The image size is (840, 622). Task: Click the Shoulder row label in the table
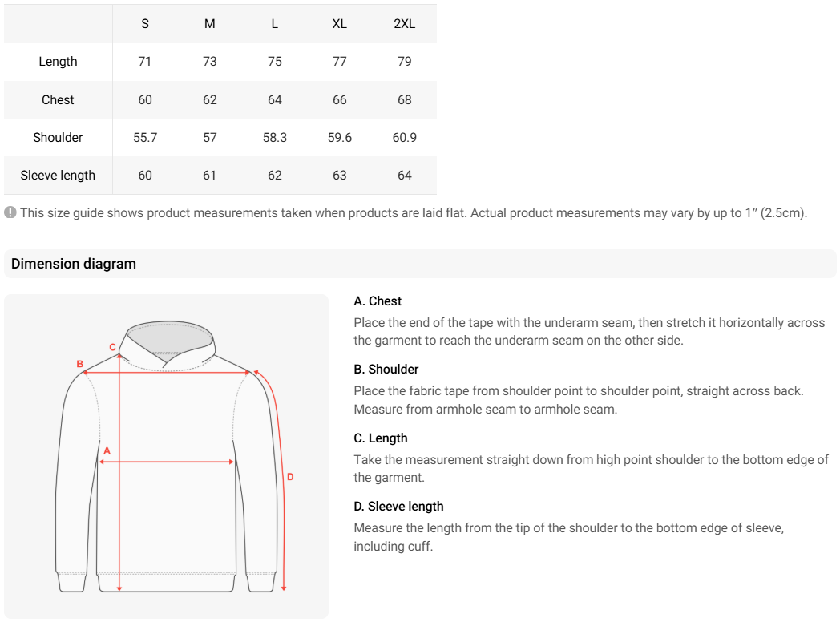(58, 138)
